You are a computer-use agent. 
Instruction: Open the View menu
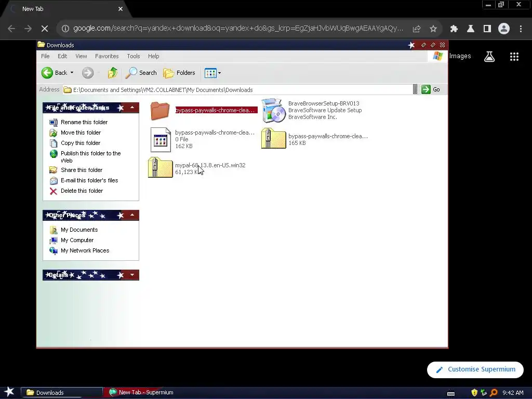81,56
